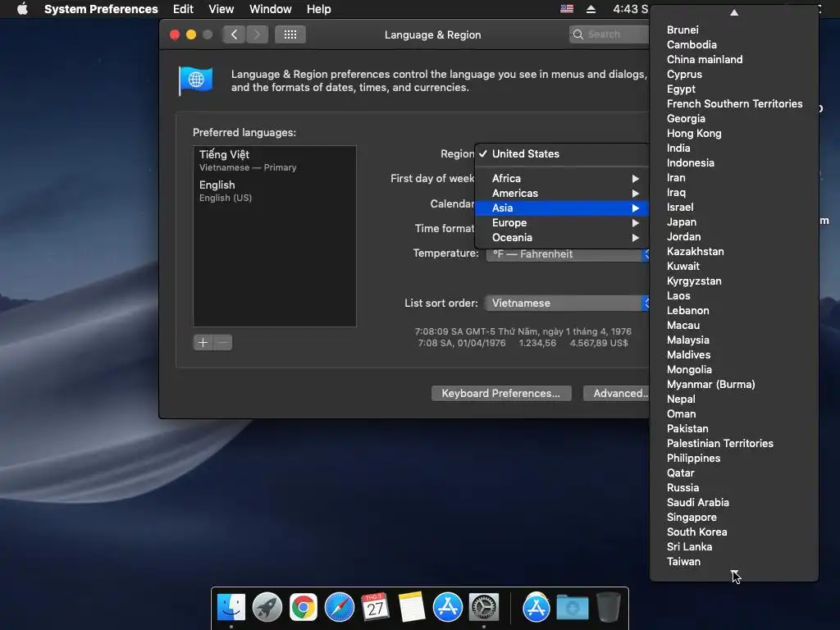Open the Applications folder in the Dock

pos(536,608)
